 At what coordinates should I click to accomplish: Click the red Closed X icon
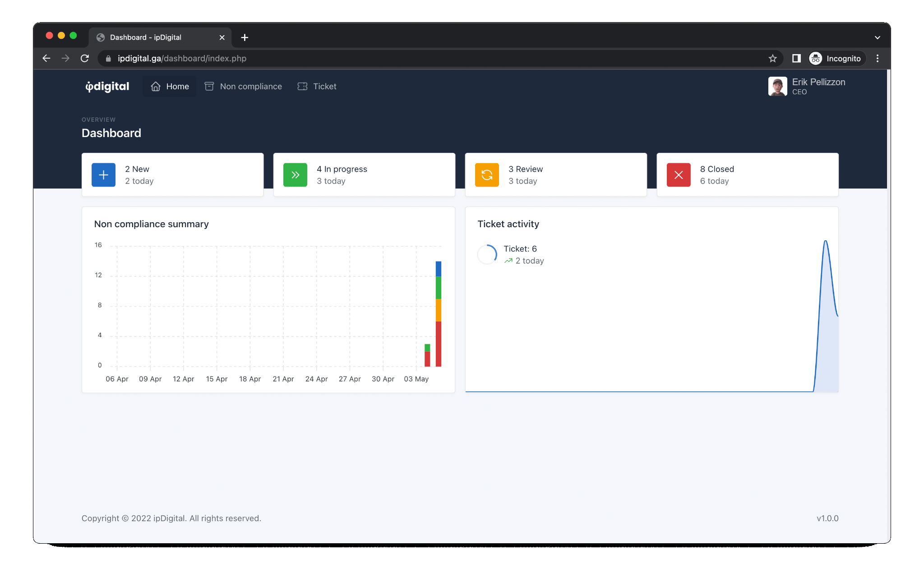click(679, 175)
